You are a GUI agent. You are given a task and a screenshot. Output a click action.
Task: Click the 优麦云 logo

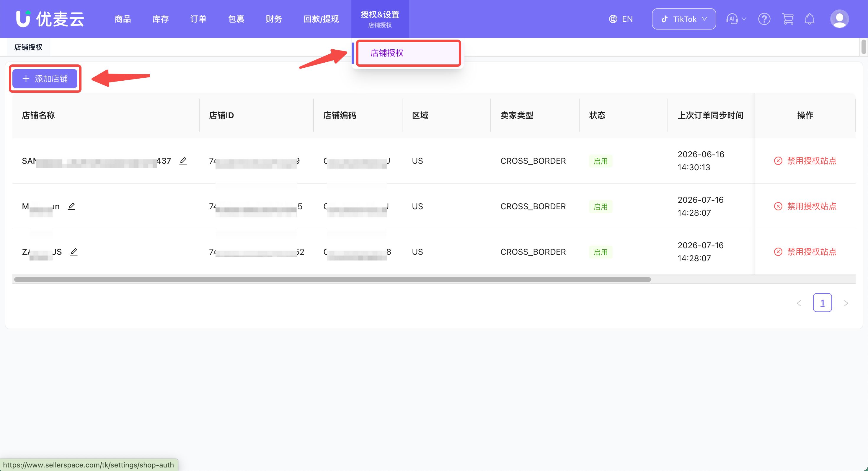tap(50, 19)
